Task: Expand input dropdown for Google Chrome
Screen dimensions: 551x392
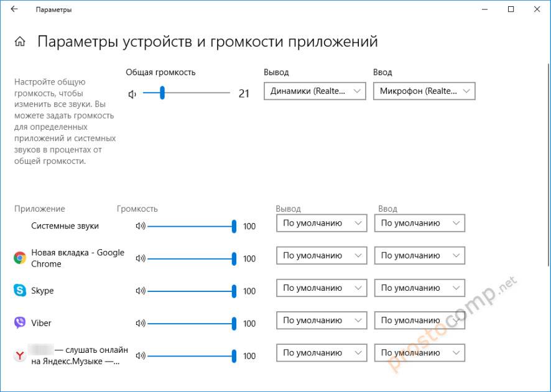Action: point(419,255)
